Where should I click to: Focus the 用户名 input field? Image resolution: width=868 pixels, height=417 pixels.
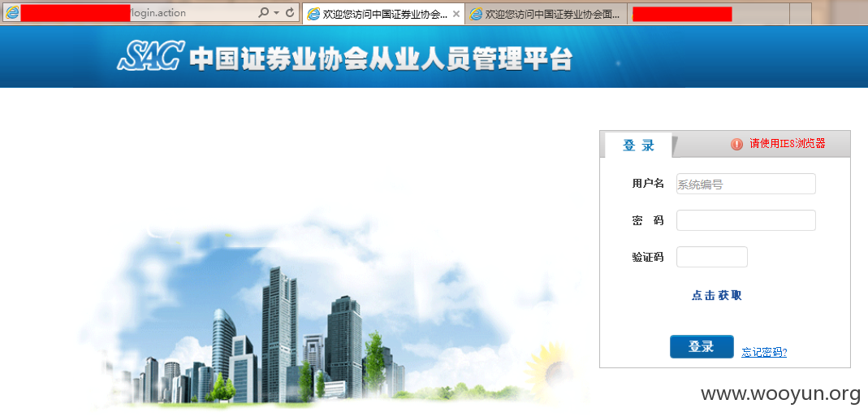tap(745, 184)
